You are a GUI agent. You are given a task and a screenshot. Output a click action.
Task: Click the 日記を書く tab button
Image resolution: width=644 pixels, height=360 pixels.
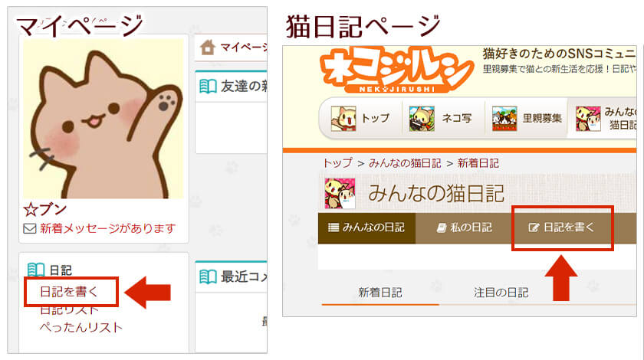pyautogui.click(x=562, y=227)
